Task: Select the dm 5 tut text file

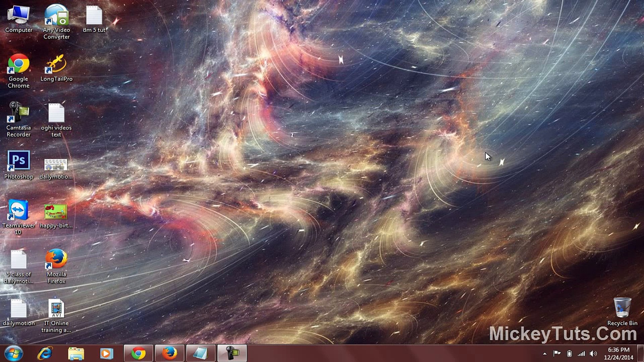Action: click(94, 16)
